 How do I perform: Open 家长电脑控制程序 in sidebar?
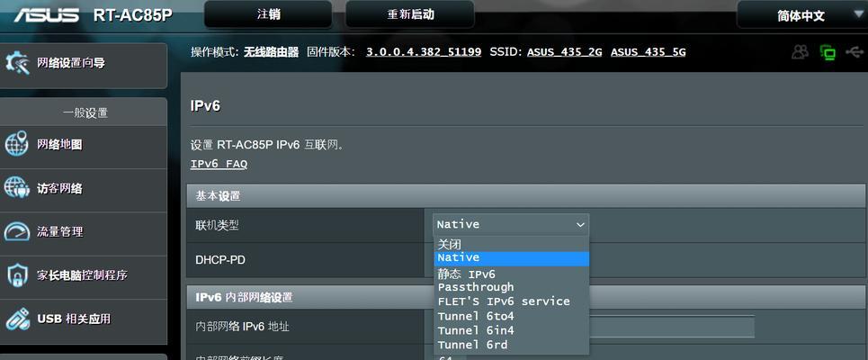tap(84, 277)
